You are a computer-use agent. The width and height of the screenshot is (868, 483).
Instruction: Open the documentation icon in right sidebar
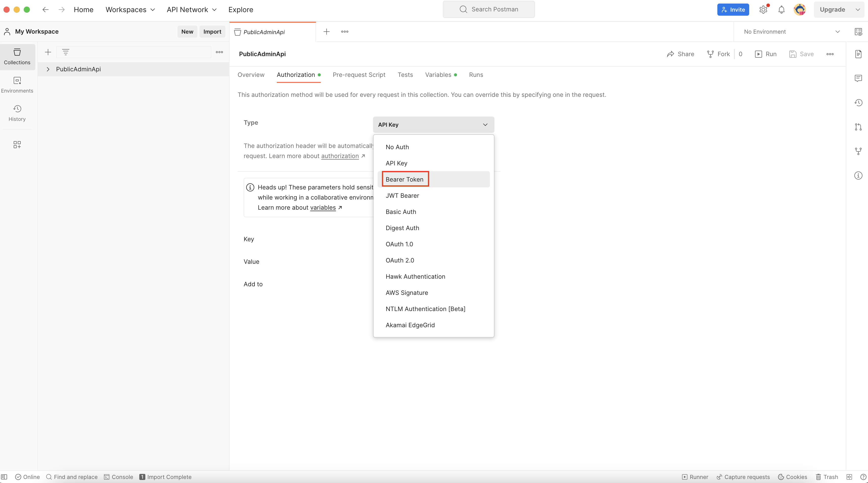point(858,54)
